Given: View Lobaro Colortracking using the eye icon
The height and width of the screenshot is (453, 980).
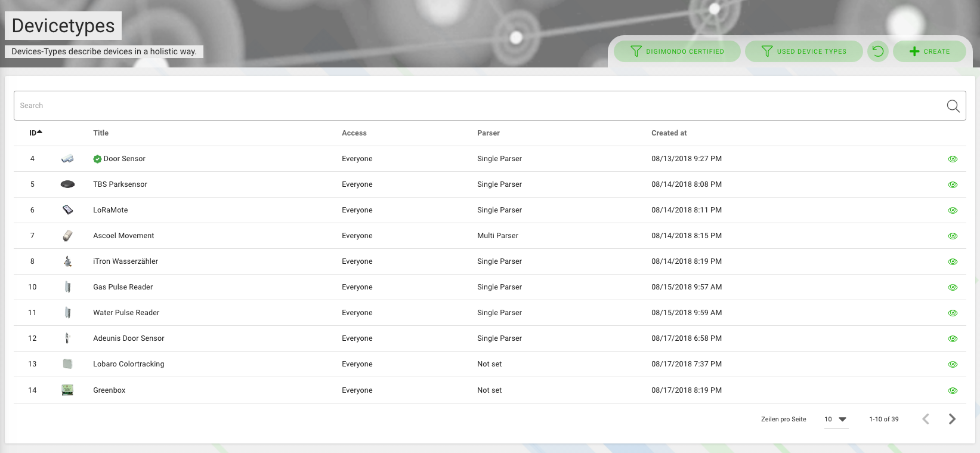Looking at the screenshot, I should (x=953, y=364).
